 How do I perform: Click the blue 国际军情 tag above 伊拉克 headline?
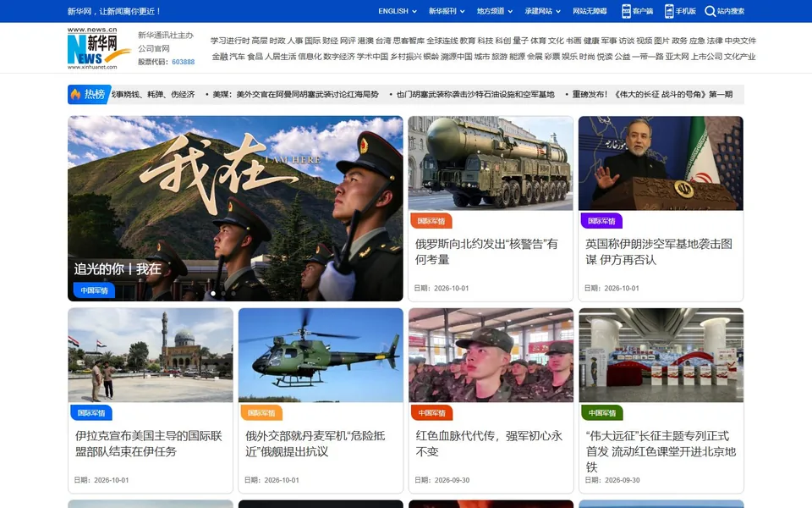coord(91,413)
